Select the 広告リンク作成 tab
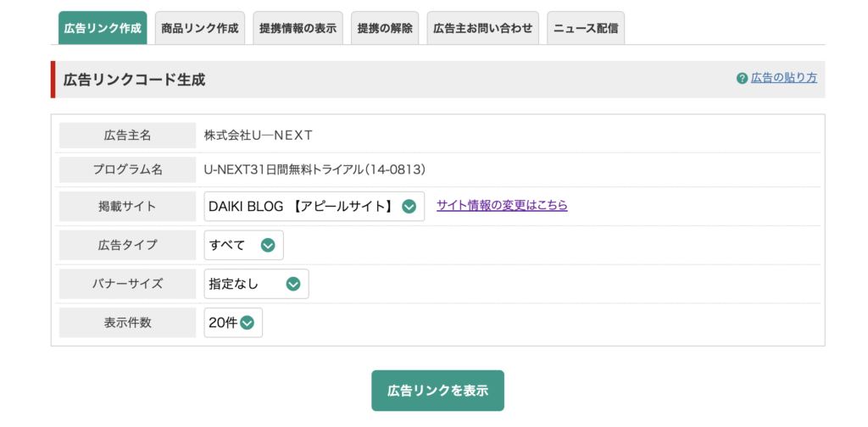868x427 pixels. (103, 28)
